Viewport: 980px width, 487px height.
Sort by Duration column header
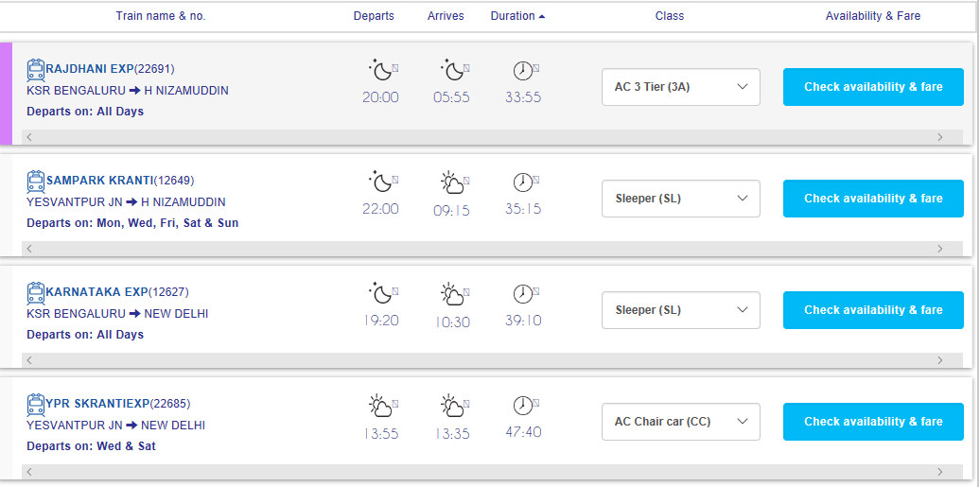point(517,16)
